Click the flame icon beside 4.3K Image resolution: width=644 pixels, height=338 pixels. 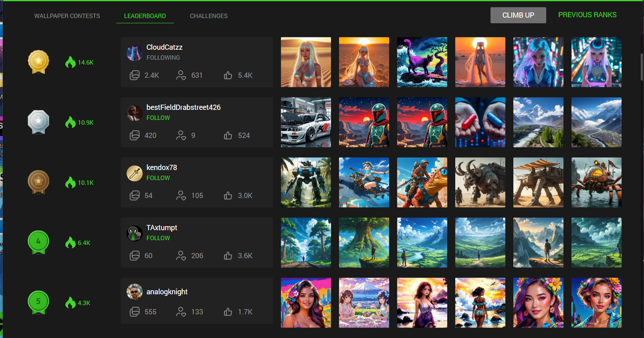click(x=71, y=303)
